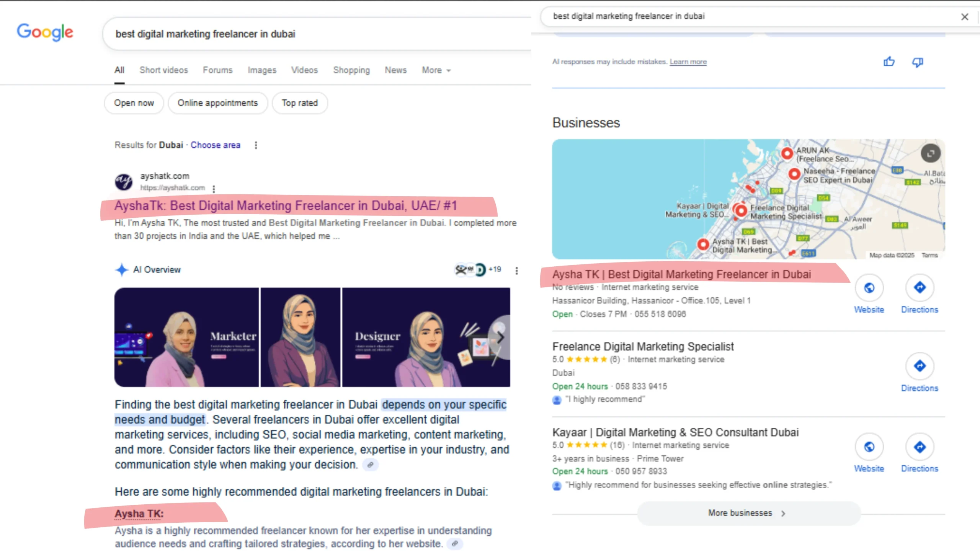Click the AI Overview sparkle icon
Screen dimensions: 980x551
point(122,270)
